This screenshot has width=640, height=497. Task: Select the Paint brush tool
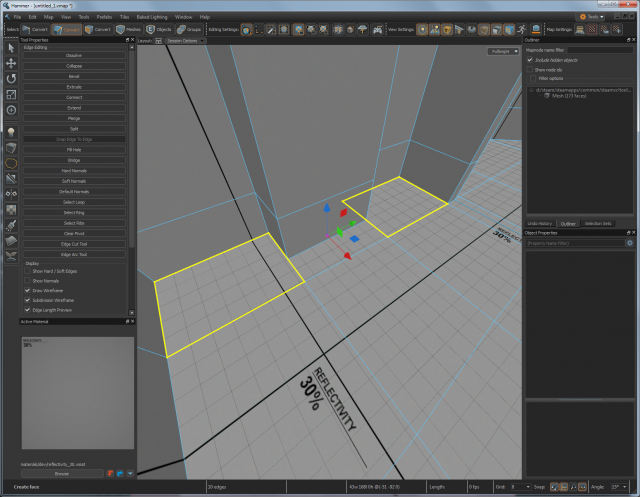pos(11,225)
